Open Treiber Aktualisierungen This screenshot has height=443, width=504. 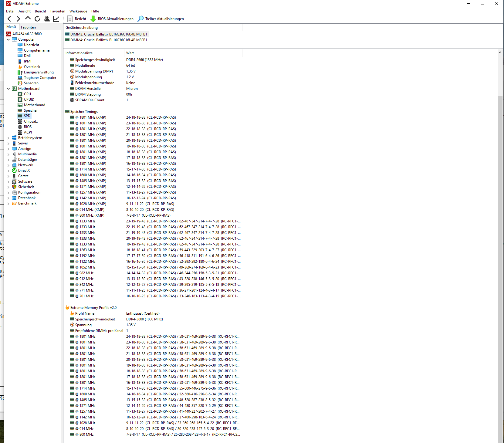click(161, 19)
